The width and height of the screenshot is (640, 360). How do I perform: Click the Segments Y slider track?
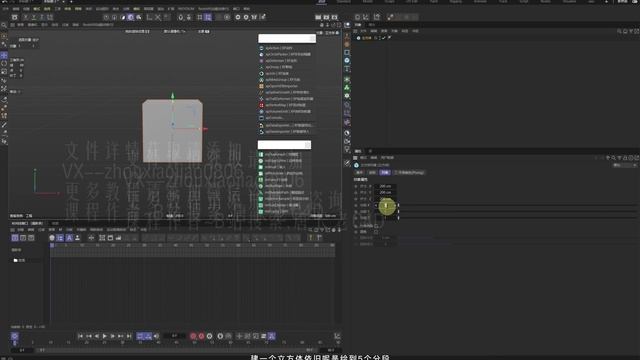click(518, 212)
